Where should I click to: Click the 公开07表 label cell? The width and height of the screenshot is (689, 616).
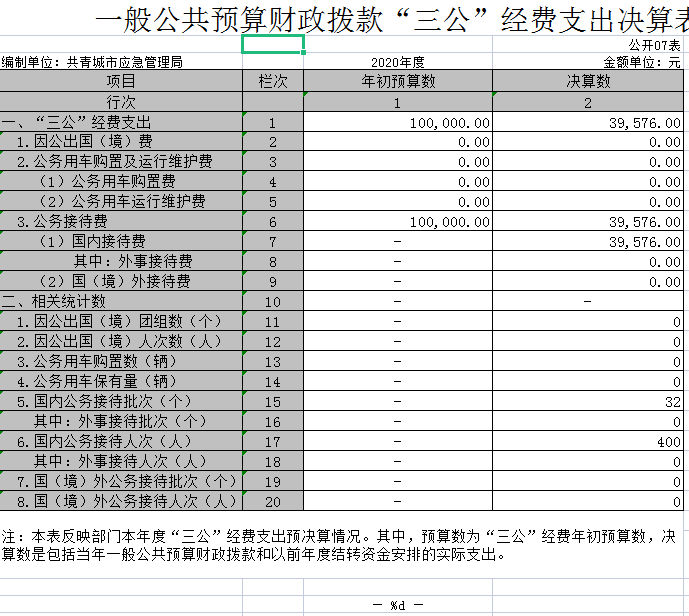pos(654,46)
